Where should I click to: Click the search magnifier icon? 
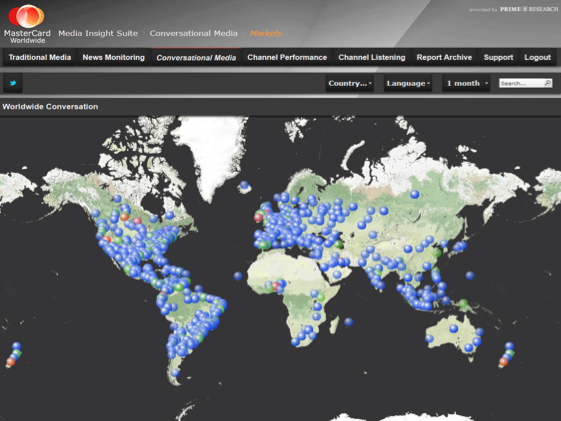[x=547, y=83]
